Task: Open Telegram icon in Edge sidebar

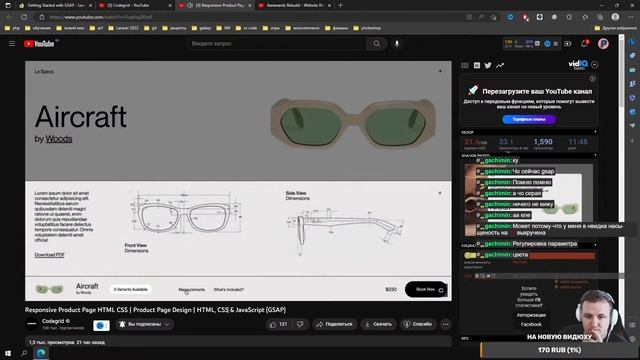Action: pyautogui.click(x=632, y=125)
